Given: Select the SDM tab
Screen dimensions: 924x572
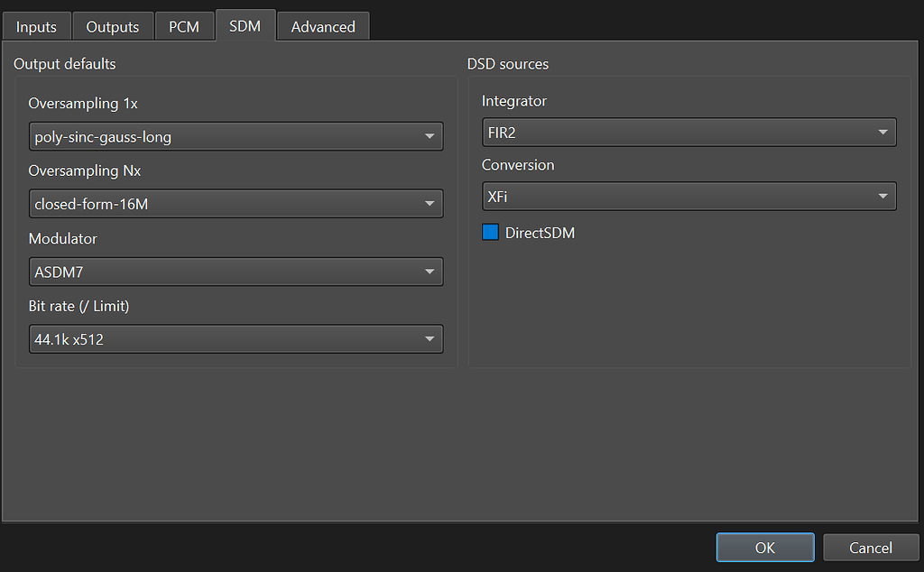Looking at the screenshot, I should (245, 26).
